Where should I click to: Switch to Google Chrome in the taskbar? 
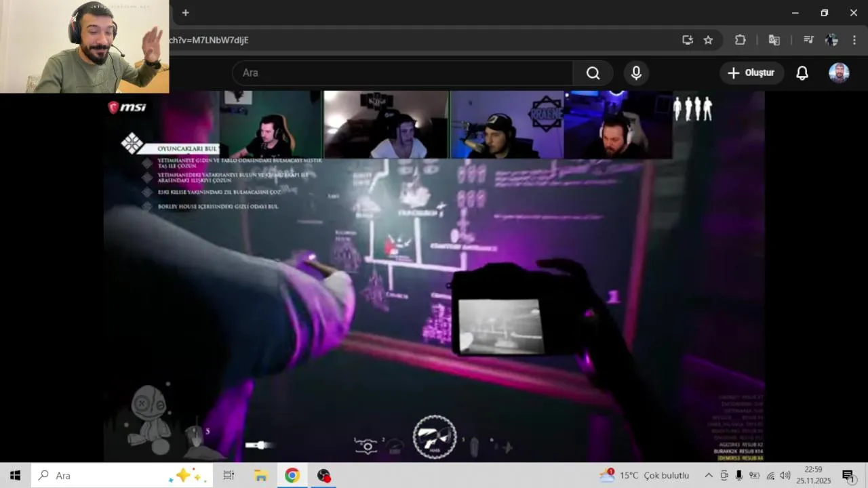click(292, 476)
